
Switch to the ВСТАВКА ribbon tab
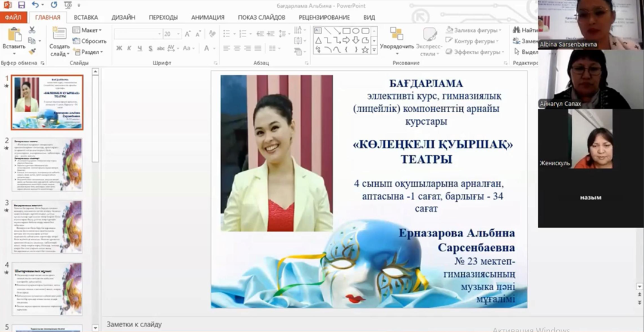pyautogui.click(x=86, y=17)
